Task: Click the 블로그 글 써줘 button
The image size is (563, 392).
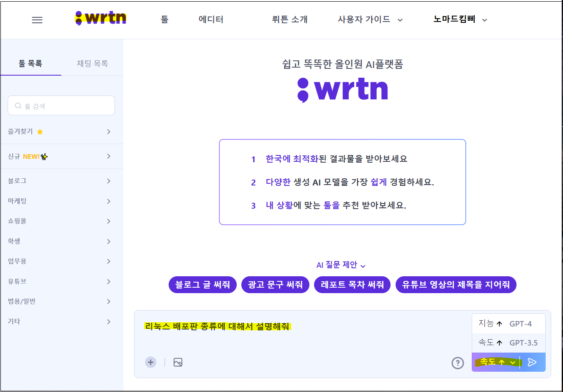Action: (x=202, y=284)
